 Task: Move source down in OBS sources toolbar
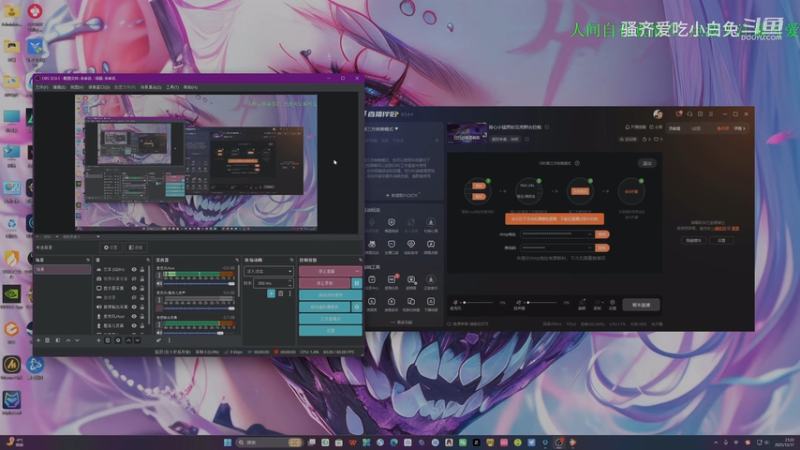[x=137, y=340]
